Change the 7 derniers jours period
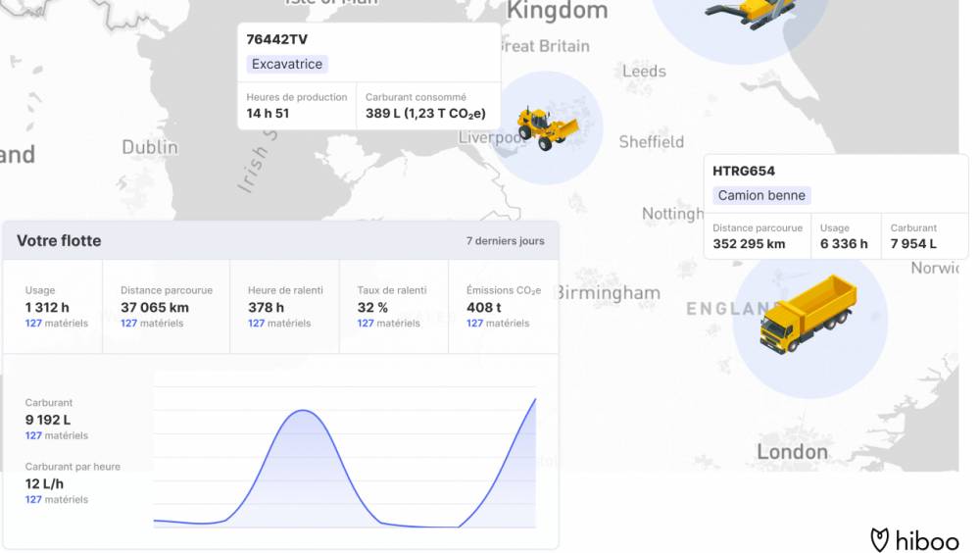Image resolution: width=980 pixels, height=553 pixels. click(x=505, y=241)
